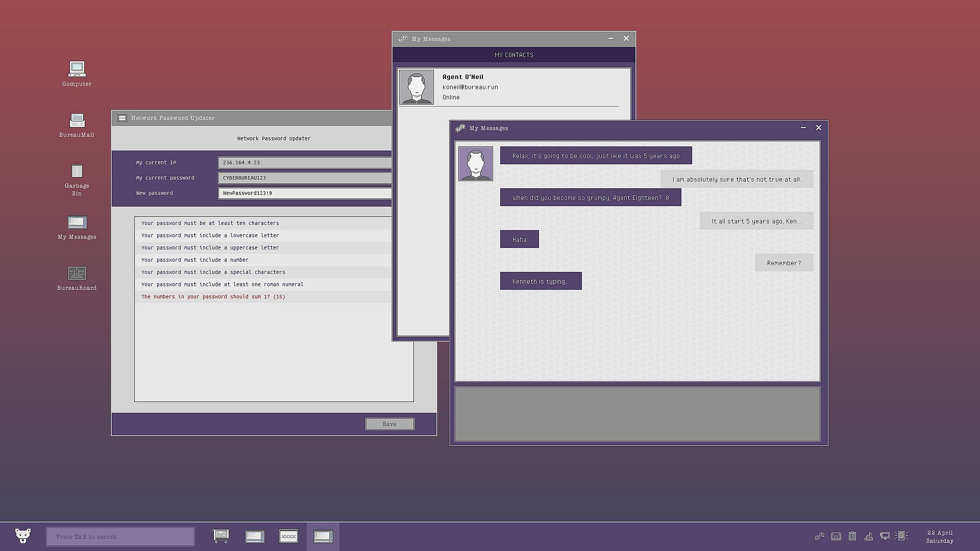Click the chat bubbles tray icon

pyautogui.click(x=819, y=536)
